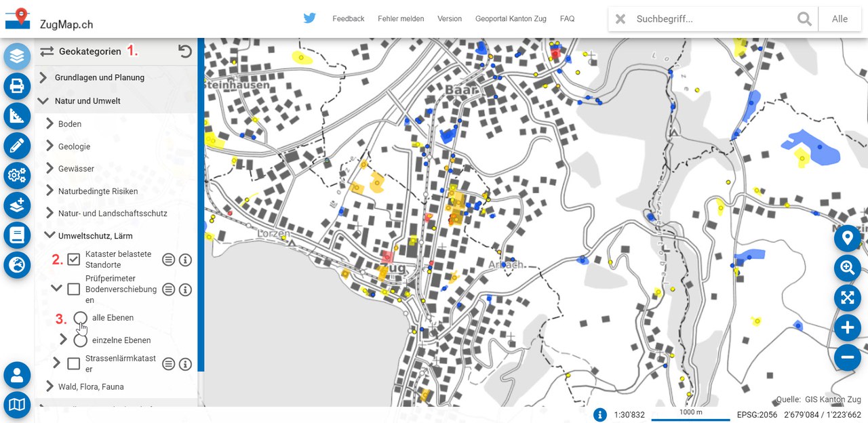Click the Alle search filter button

coord(840,19)
